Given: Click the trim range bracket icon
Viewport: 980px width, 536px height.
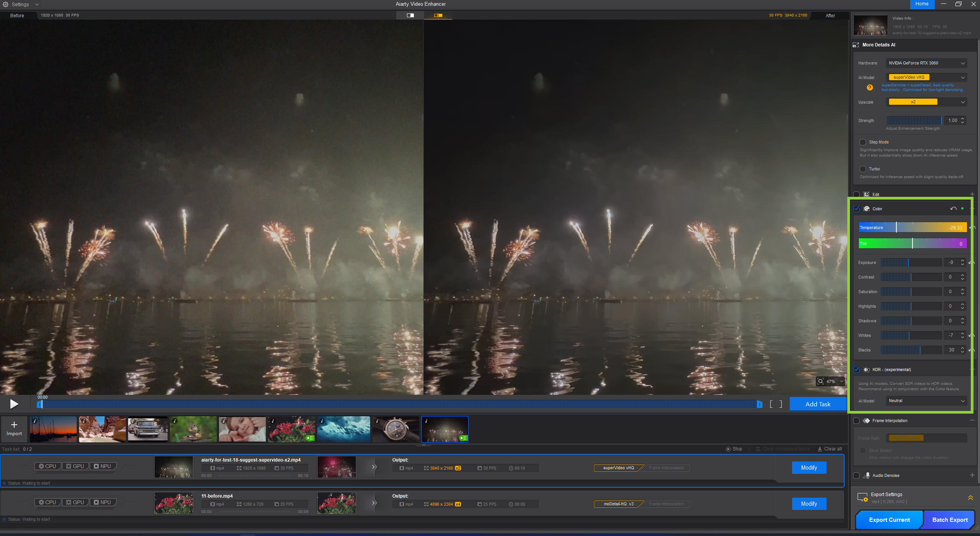Looking at the screenshot, I should point(776,404).
